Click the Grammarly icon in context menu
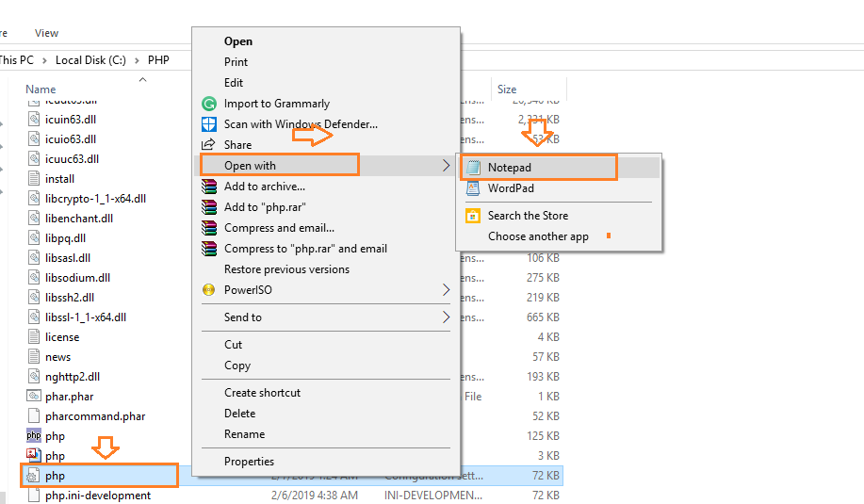The width and height of the screenshot is (864, 504). click(x=208, y=104)
